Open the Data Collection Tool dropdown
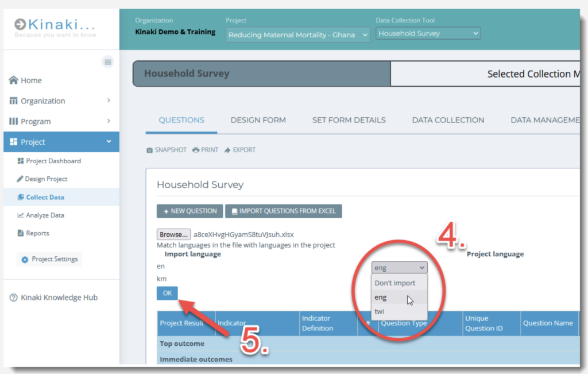Viewport: 588px width, 374px height. 428,33
